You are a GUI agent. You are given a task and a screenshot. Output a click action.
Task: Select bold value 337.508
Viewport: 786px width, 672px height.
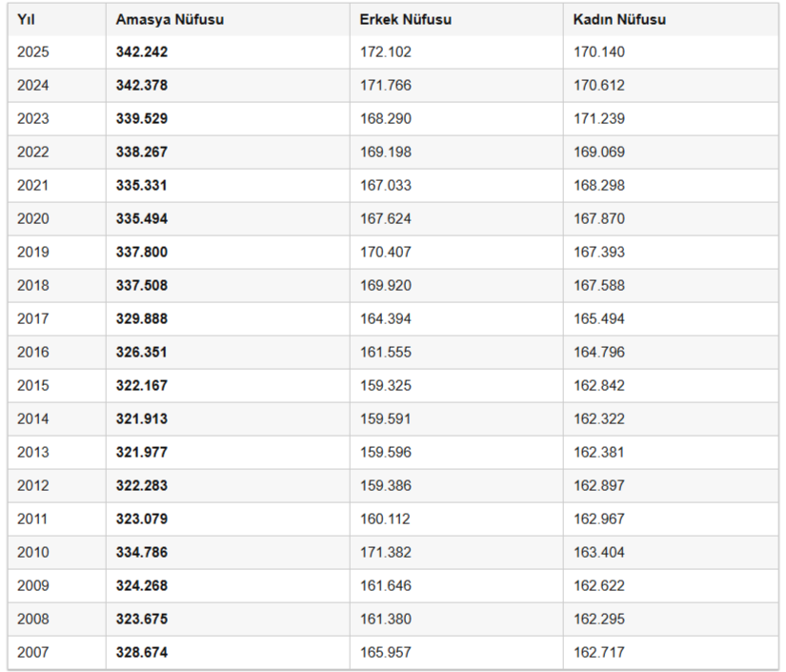142,285
